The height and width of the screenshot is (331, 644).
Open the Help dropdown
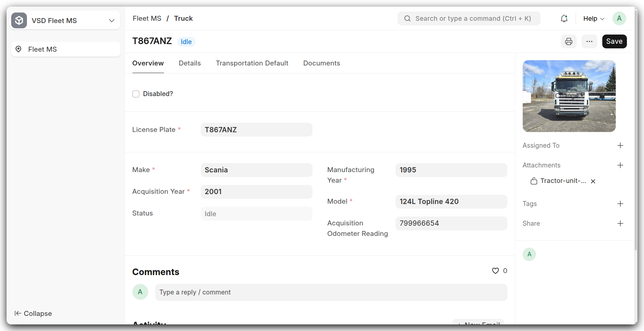click(x=594, y=18)
